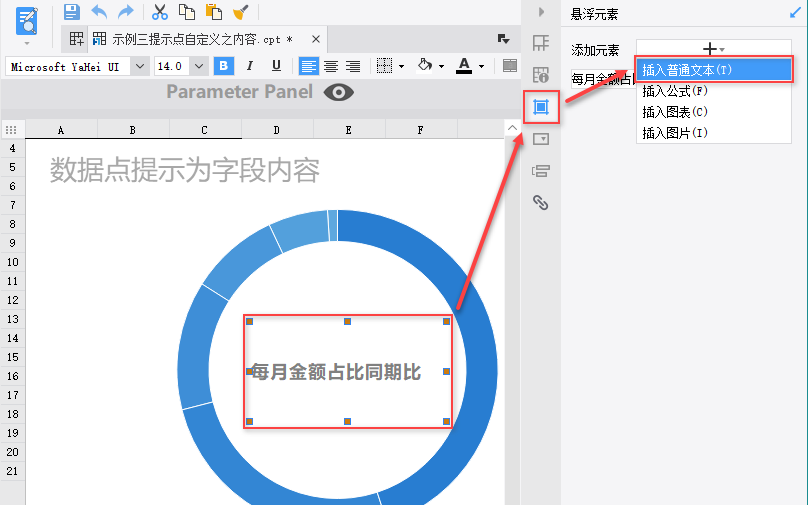Click the 添加元素 label
Screen dimensions: 808x505
click(x=595, y=50)
